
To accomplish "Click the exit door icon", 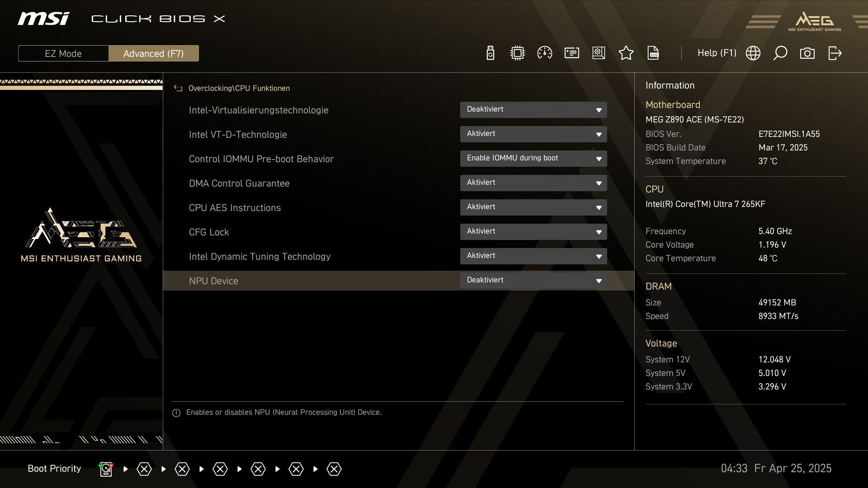I will (x=835, y=53).
